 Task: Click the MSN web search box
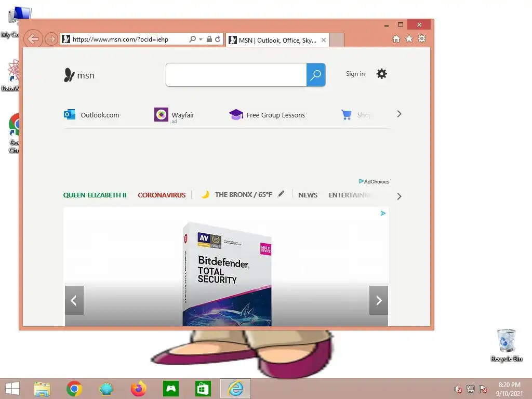click(236, 75)
